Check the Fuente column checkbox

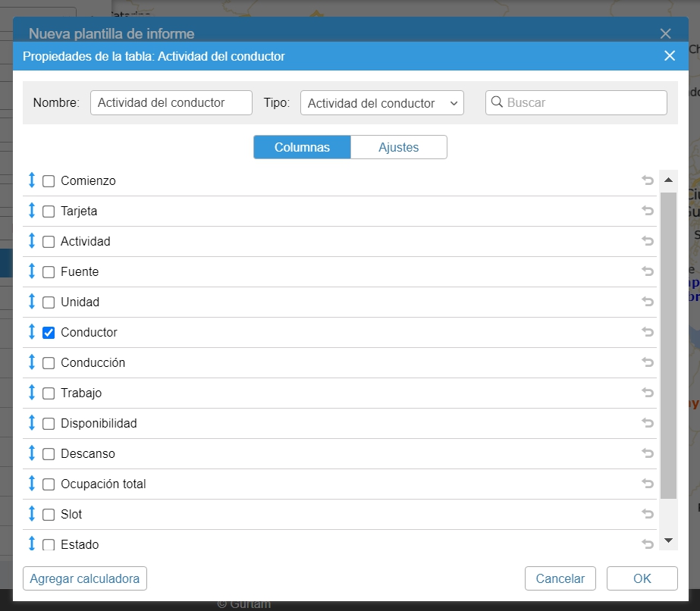49,272
